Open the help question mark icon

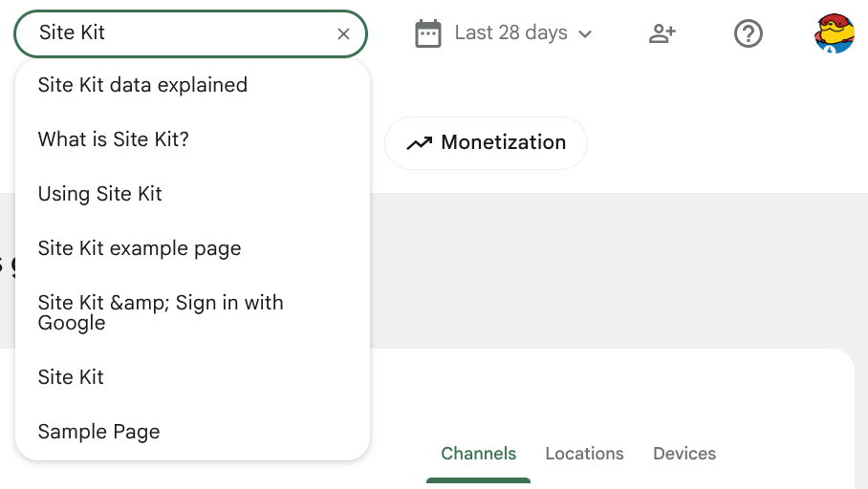pyautogui.click(x=748, y=33)
